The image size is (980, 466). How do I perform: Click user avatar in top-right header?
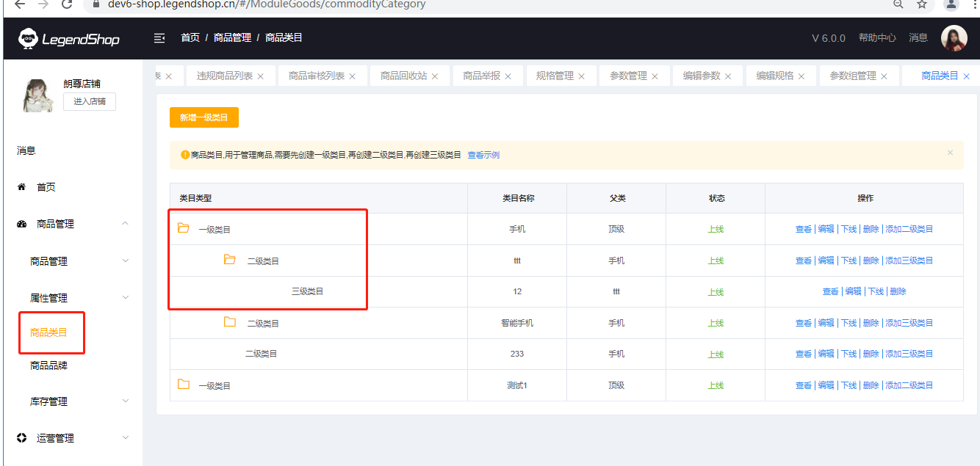click(x=954, y=38)
